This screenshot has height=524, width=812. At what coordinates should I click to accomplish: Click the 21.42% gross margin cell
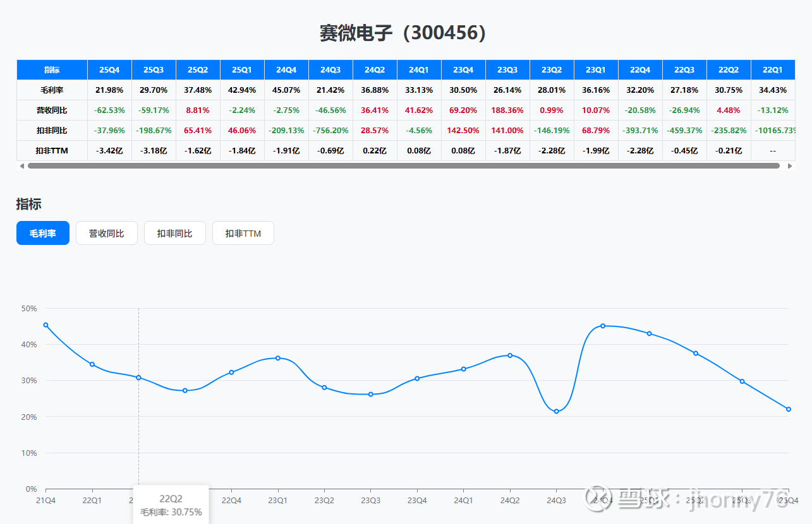[331, 90]
